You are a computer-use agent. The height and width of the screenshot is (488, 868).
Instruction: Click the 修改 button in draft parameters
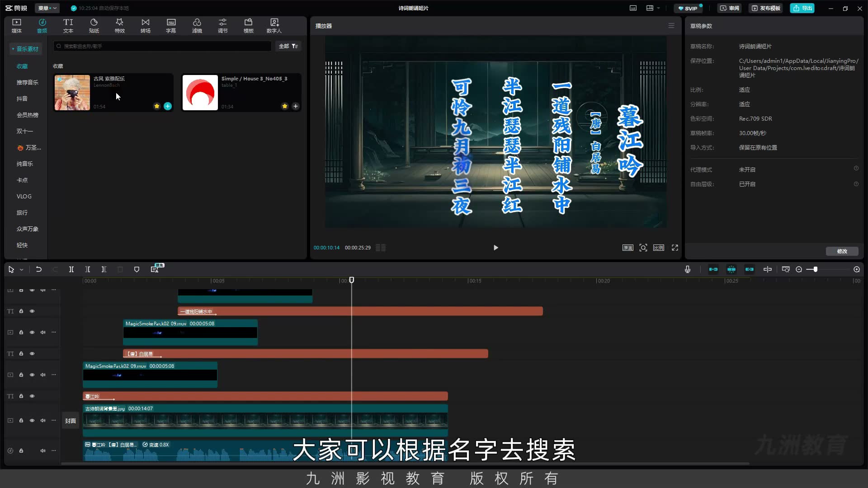[842, 251]
